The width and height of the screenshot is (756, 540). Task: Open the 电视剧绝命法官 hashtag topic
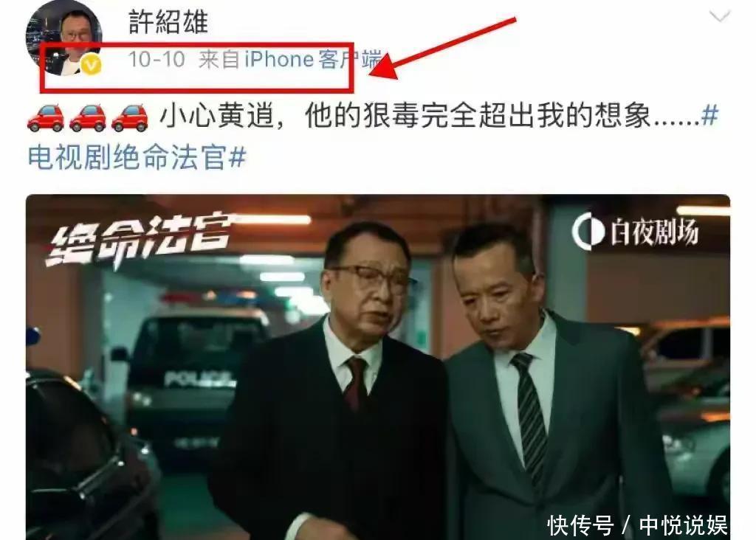coord(137,157)
